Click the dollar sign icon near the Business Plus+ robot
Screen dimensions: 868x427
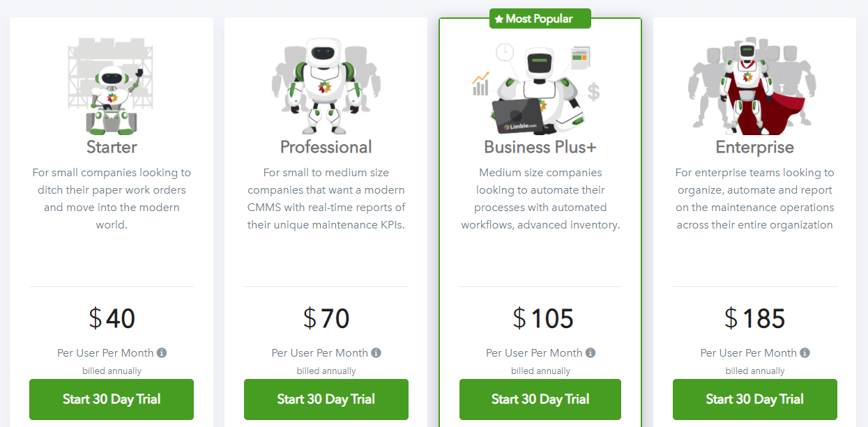(593, 89)
